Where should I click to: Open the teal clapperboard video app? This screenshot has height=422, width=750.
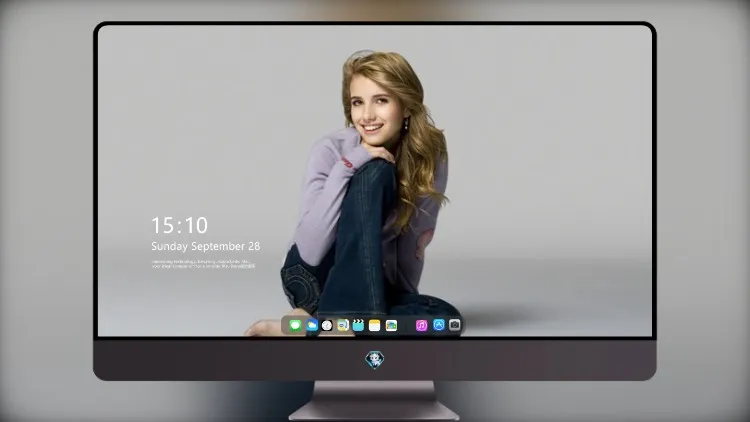[358, 326]
